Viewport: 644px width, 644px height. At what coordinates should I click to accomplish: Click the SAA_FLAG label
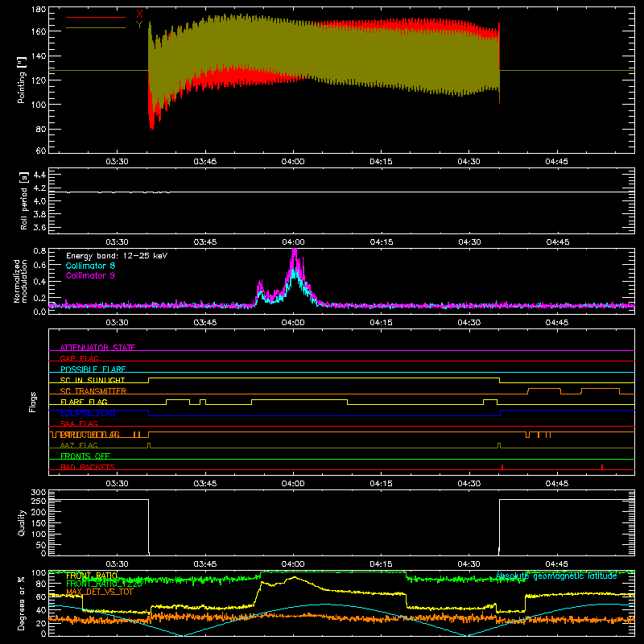79,423
